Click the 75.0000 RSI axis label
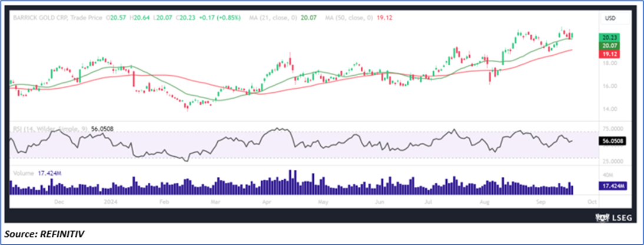Viewport: 644px width, 245px height. (x=613, y=128)
